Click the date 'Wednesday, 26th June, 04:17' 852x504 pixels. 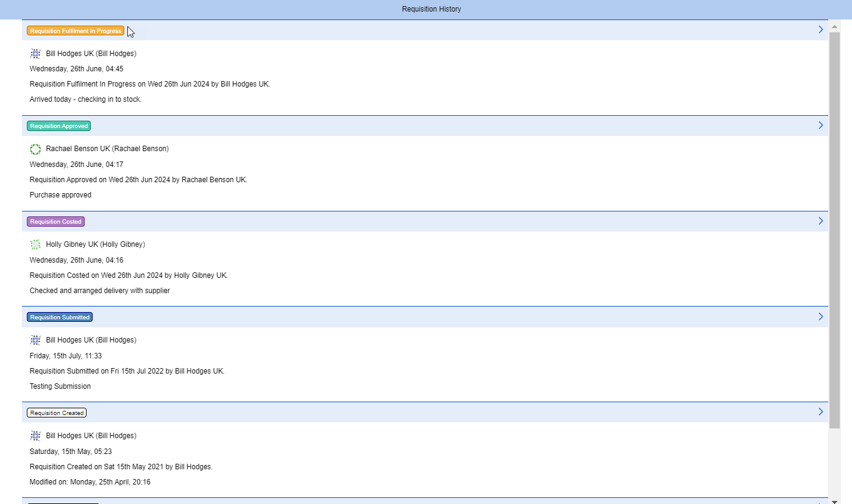77,165
